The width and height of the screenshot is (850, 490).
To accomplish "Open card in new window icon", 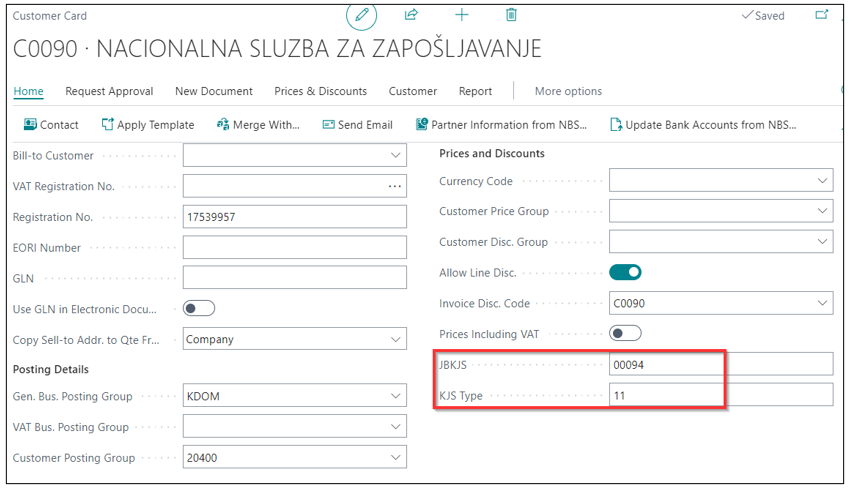I will (822, 15).
